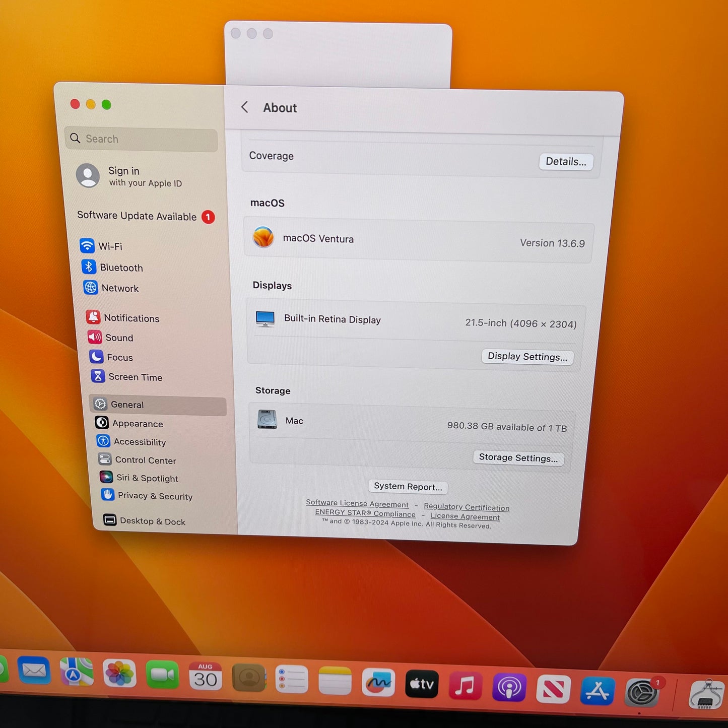Open Control Center settings in sidebar
The height and width of the screenshot is (728, 728).
pos(138,459)
